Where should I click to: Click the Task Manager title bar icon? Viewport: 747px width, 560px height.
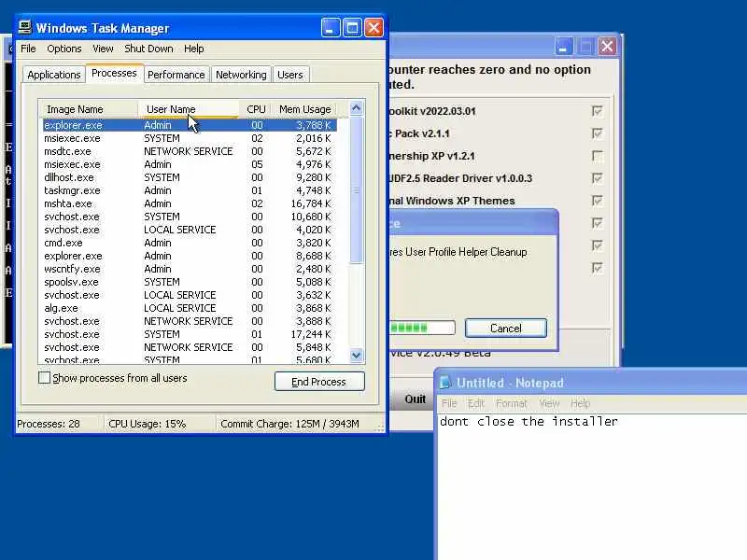tap(25, 27)
